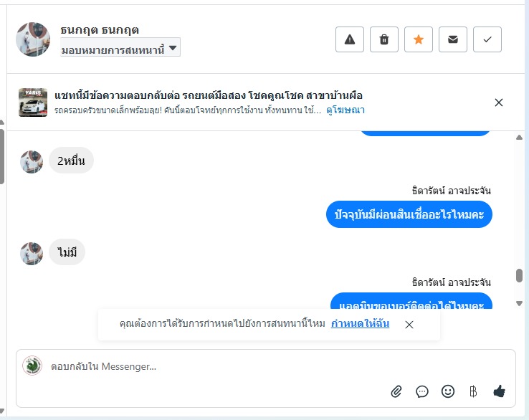
Task: Open saved replies speech bubble icon
Action: tap(422, 391)
